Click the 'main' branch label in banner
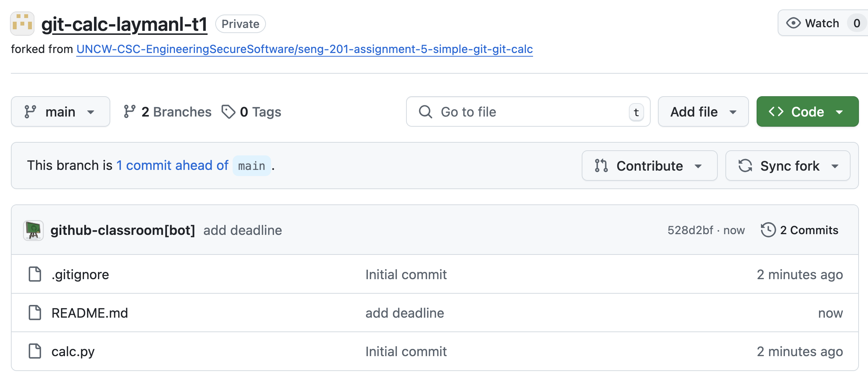The height and width of the screenshot is (379, 868). click(251, 166)
